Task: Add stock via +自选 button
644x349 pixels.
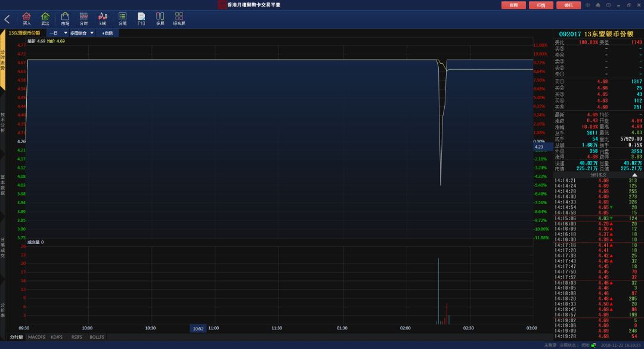Action: 107,33
